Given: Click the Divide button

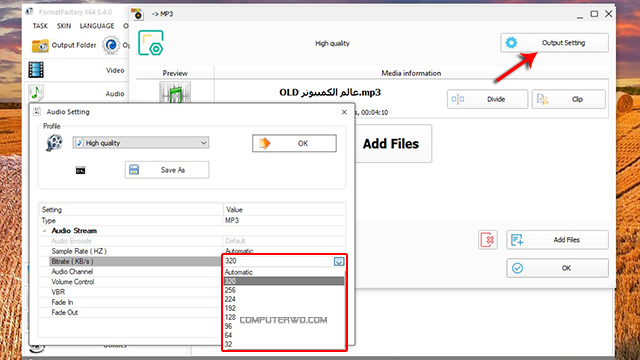Looking at the screenshot, I should (487, 99).
